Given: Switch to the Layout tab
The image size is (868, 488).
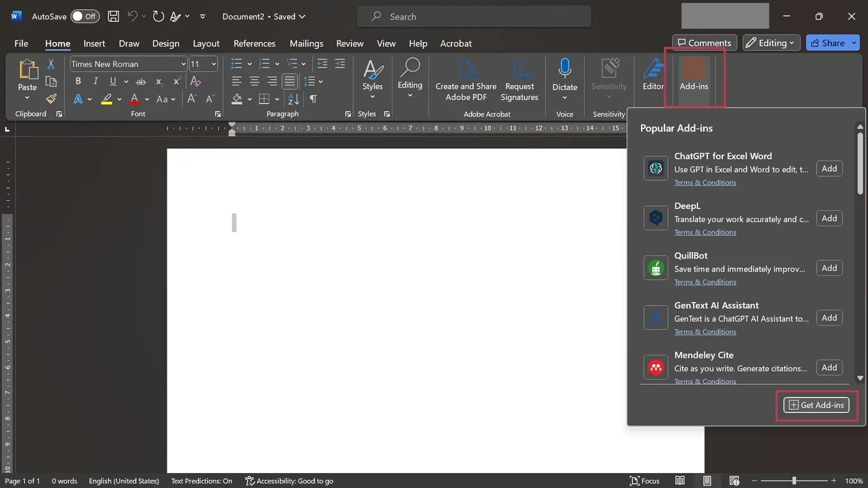Looking at the screenshot, I should click(x=206, y=43).
